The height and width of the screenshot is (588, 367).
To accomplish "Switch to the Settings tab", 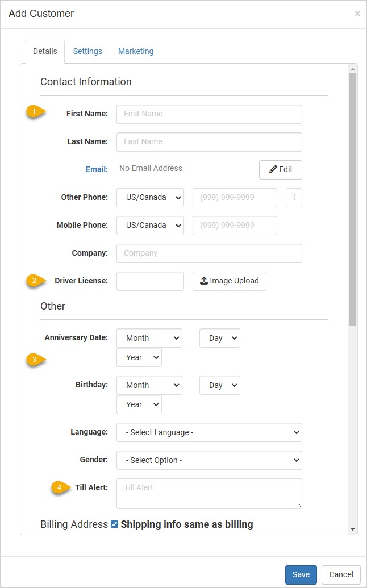I will 87,51.
